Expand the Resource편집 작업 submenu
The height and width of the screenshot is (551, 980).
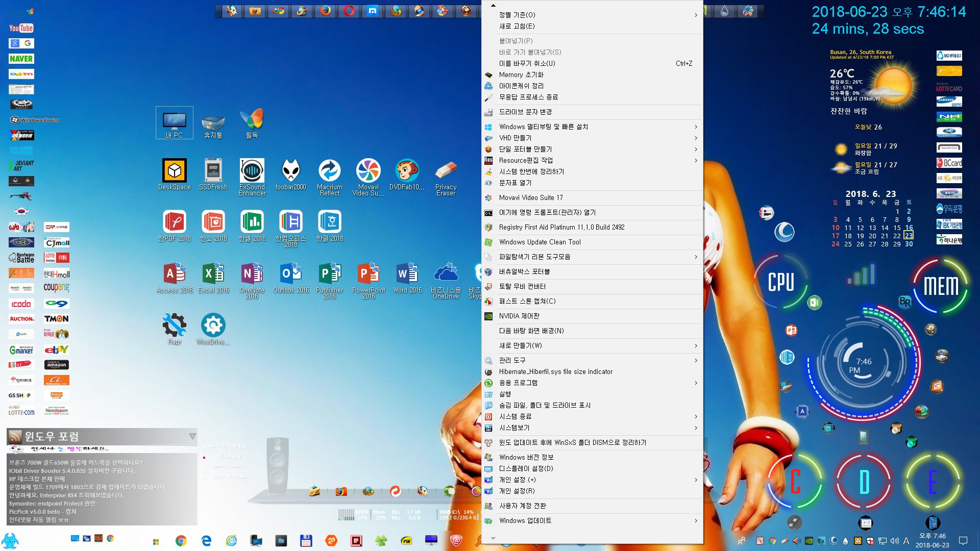coord(593,160)
